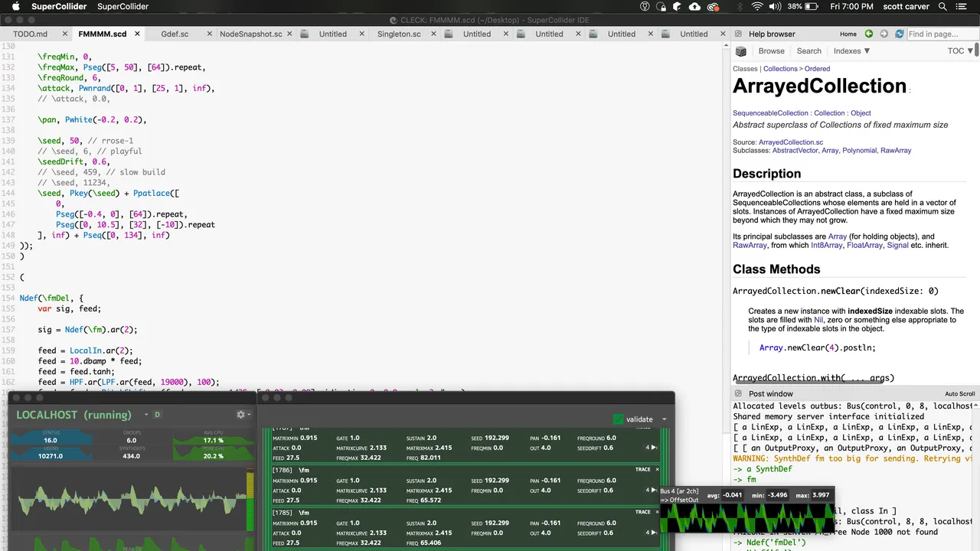Open the dropdown arrow next to validate
This screenshot has height=551, width=980.
coord(664,419)
